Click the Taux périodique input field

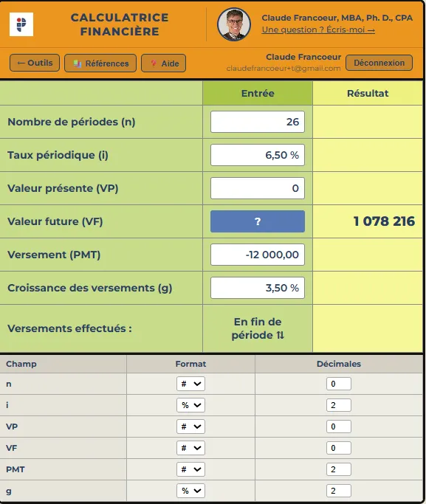tap(258, 155)
